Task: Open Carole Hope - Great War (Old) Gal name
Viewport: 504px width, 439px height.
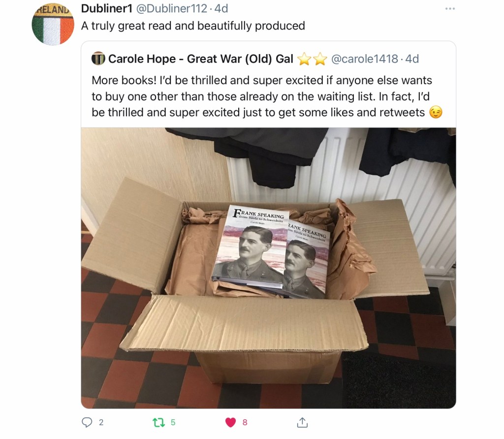Action: tap(201, 59)
